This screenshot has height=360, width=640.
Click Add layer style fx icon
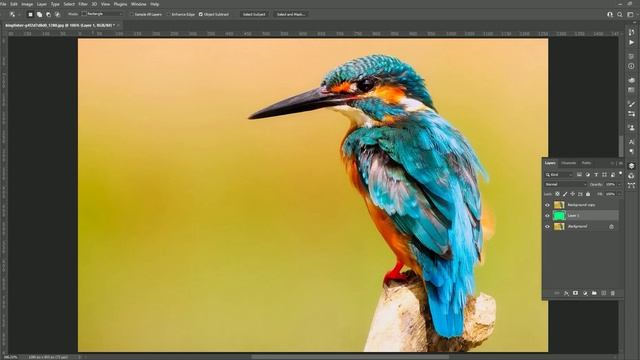click(x=566, y=293)
